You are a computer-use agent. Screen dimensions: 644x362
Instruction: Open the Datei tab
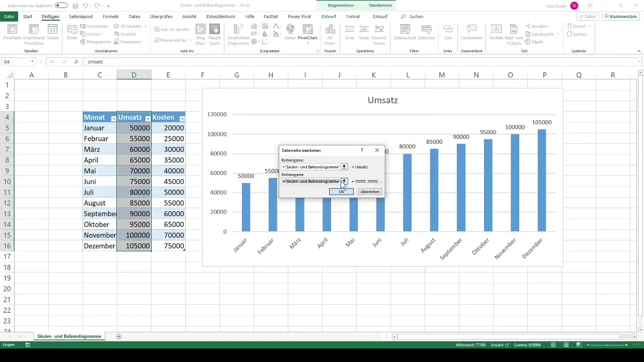pyautogui.click(x=9, y=17)
